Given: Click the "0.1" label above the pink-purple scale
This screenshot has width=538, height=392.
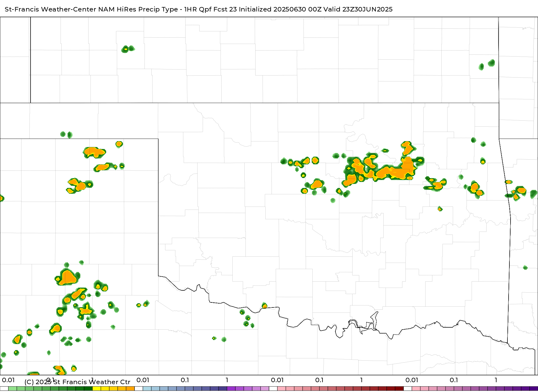Looking at the screenshot, I should pos(454,380).
